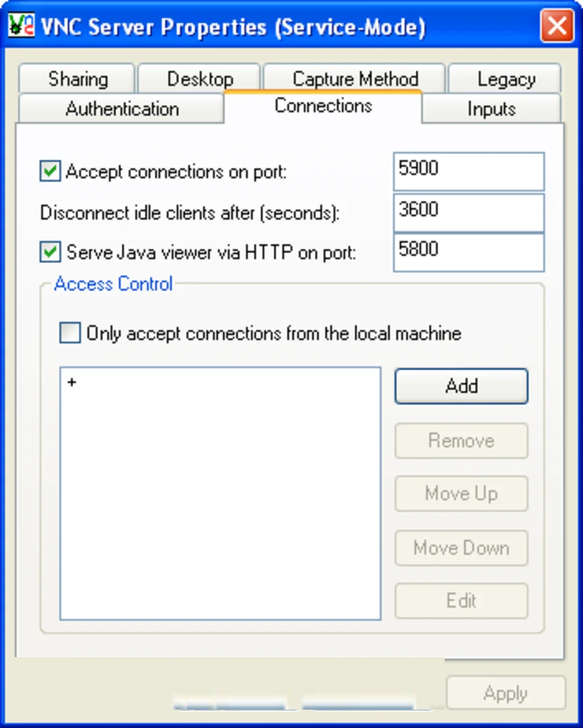Open the Authentication tab
583x728 pixels.
(x=122, y=108)
